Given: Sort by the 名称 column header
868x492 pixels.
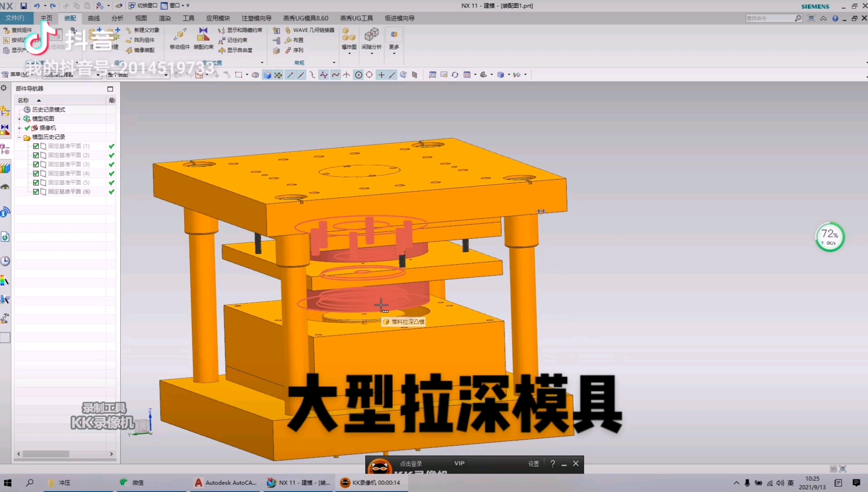Looking at the screenshot, I should pos(61,100).
